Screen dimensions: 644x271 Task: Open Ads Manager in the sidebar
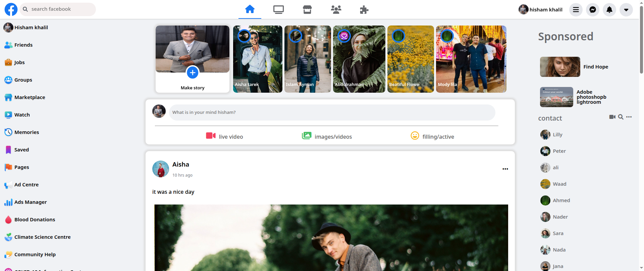25,202
